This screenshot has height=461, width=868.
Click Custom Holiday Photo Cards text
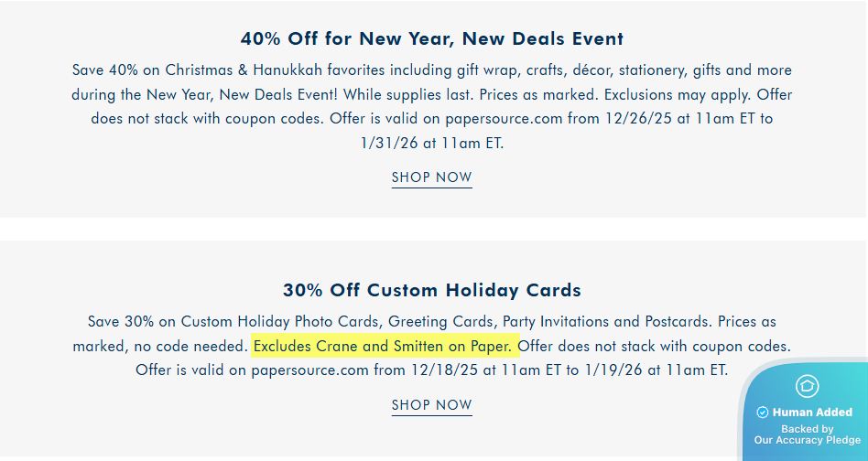pos(280,322)
